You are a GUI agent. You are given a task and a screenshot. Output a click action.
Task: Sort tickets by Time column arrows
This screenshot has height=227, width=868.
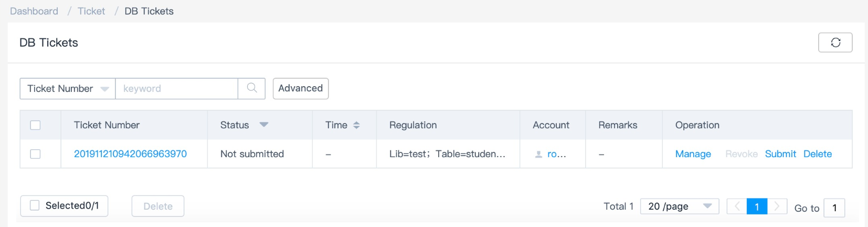click(x=356, y=125)
